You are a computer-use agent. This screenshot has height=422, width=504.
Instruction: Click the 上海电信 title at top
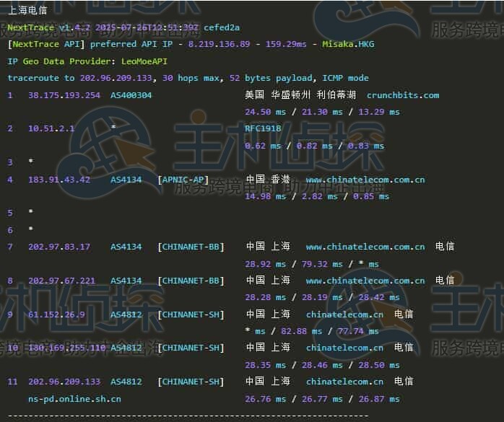pos(27,10)
